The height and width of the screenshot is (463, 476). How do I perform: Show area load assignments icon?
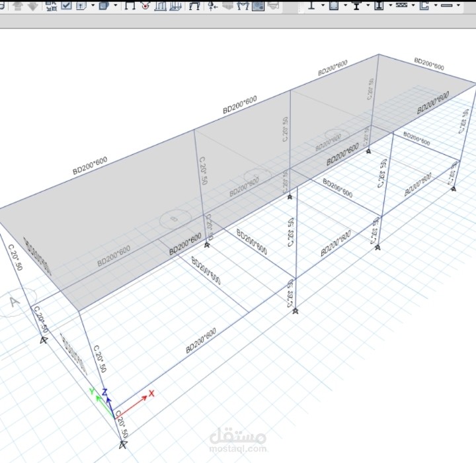(x=175, y=5)
